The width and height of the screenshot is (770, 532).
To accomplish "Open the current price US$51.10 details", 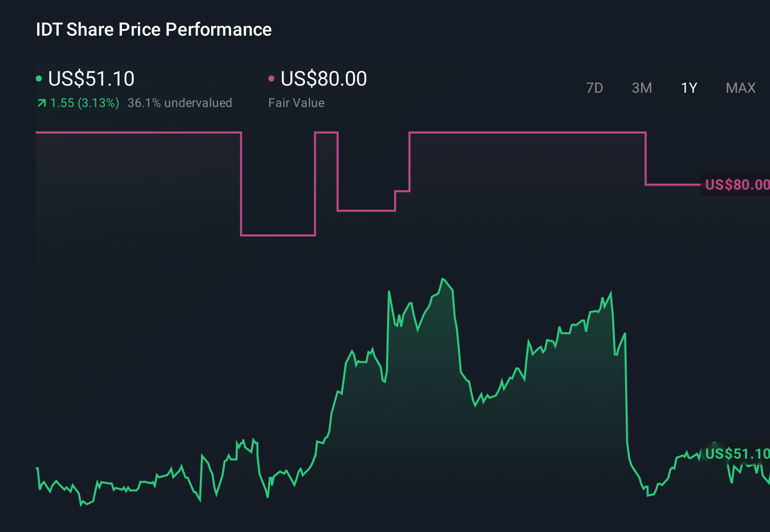I will click(x=91, y=78).
